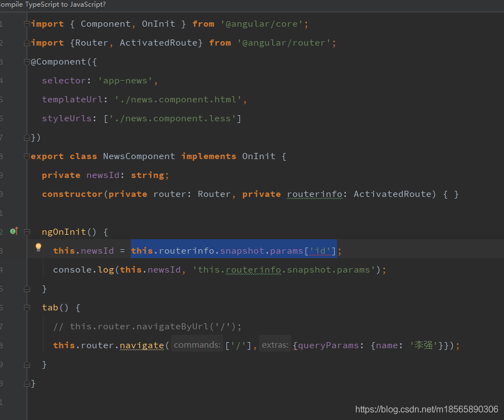Image resolution: width=504 pixels, height=420 pixels.
Task: Collapse the NewsComponent class fold marker
Action: pos(27,156)
